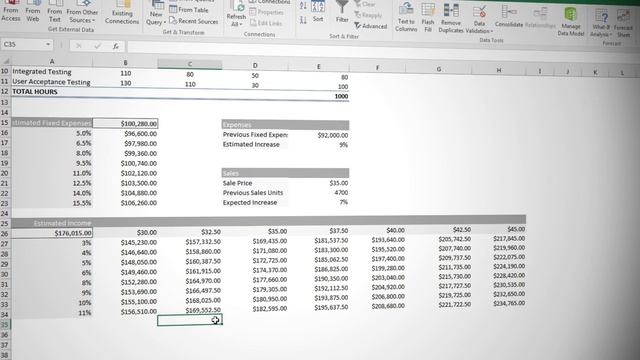Click the $106,260.00 cell

[x=125, y=203]
